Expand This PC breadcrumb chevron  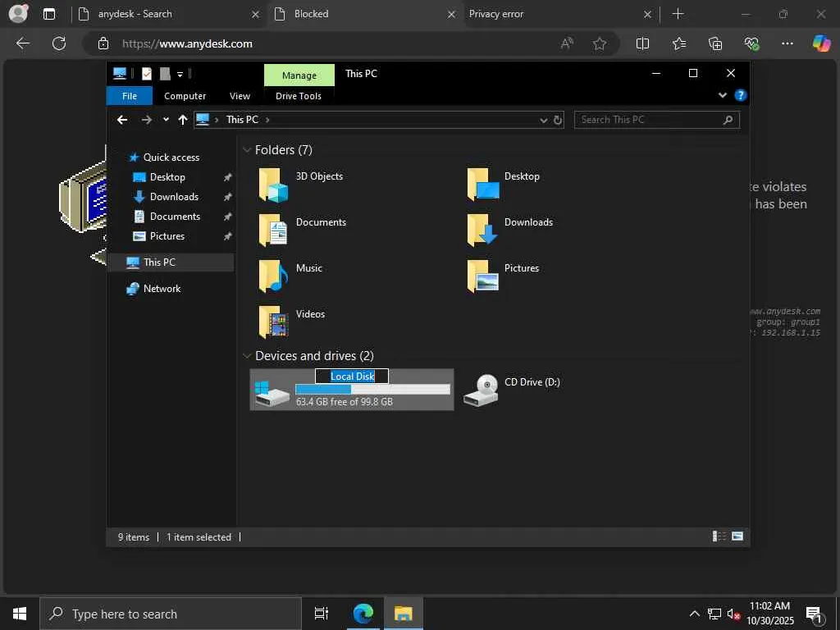pyautogui.click(x=267, y=120)
